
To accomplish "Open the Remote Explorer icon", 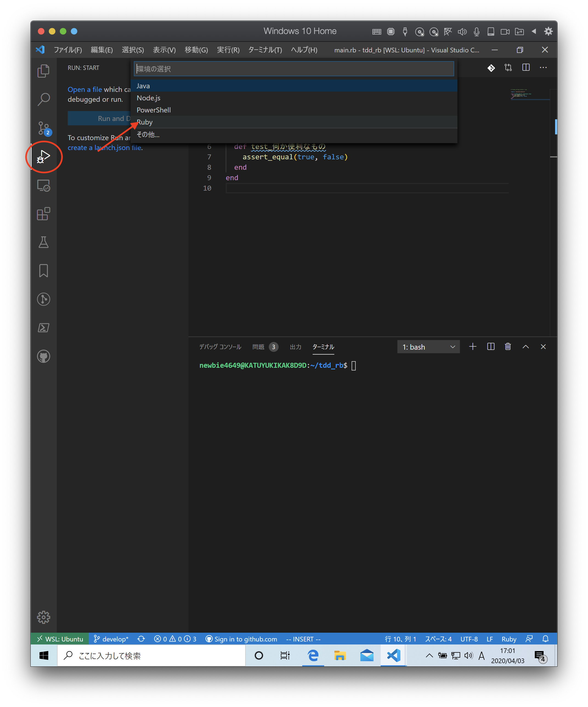I will tap(43, 185).
